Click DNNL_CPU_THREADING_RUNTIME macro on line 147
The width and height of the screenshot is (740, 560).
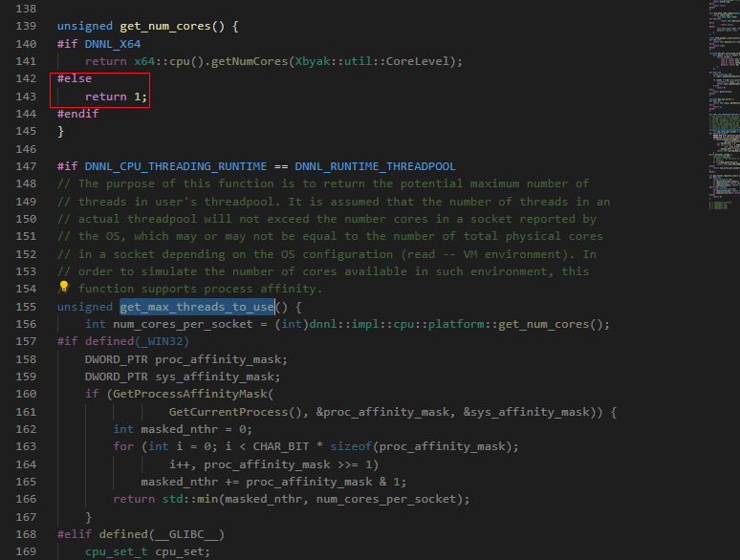(x=176, y=166)
